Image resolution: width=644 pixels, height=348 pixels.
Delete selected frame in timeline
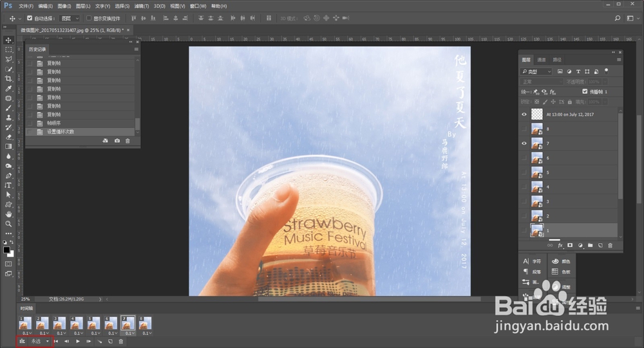coord(121,342)
